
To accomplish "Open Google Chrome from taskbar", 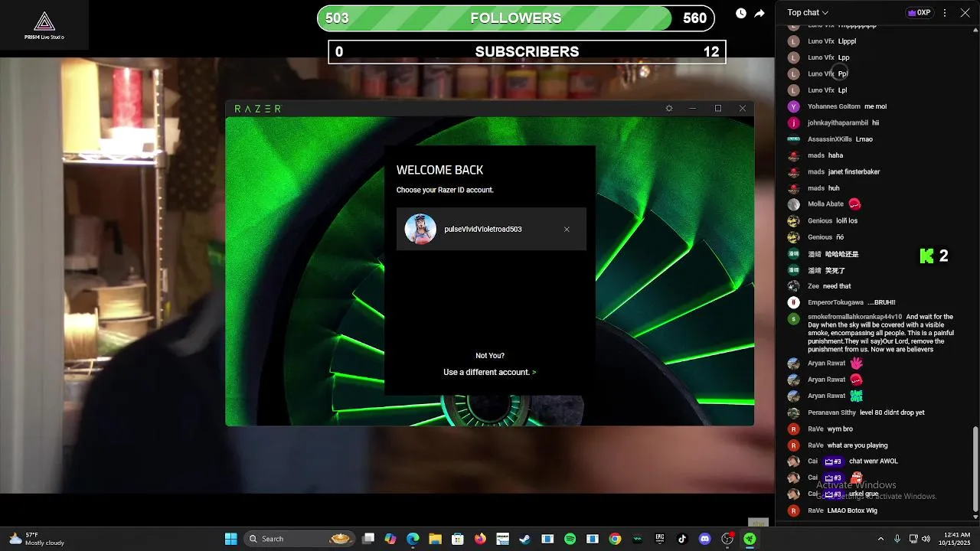I will click(615, 539).
